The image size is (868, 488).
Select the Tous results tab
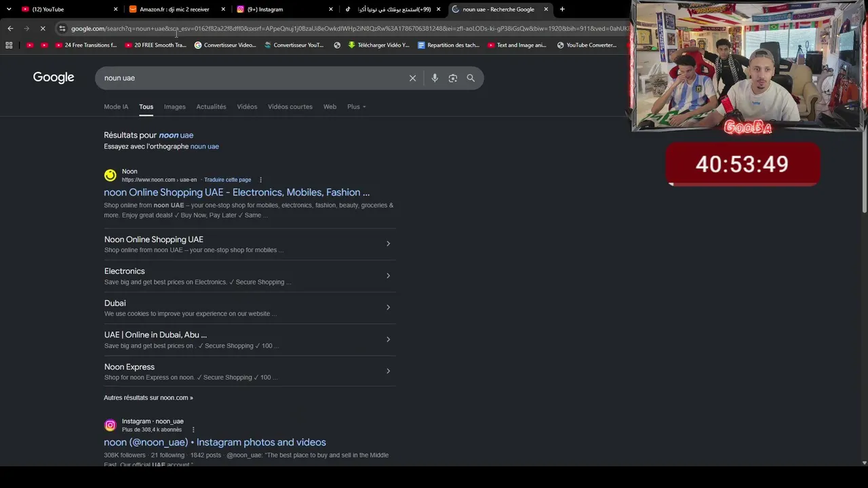[146, 106]
